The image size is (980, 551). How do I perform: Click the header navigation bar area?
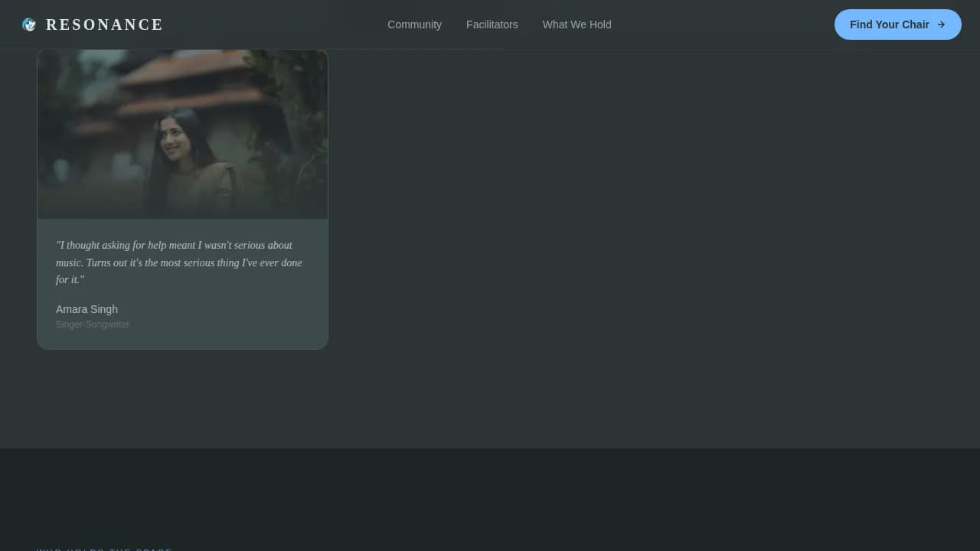point(490,24)
